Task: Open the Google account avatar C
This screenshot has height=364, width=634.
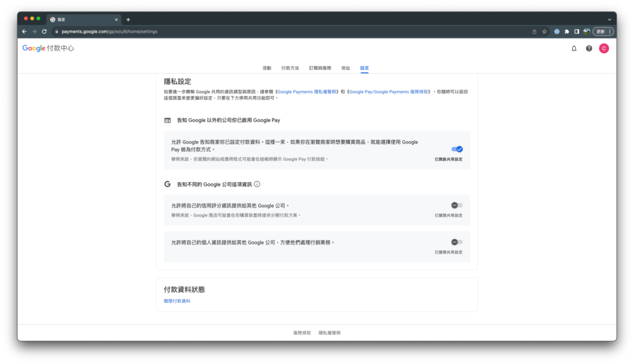Action: (604, 48)
